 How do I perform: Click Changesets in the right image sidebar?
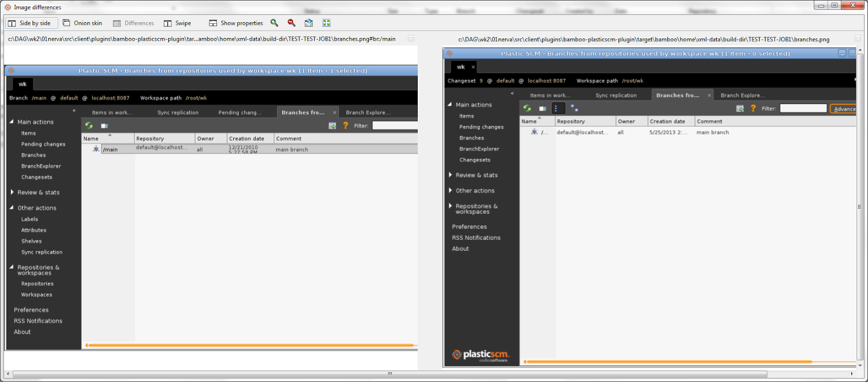pos(475,160)
